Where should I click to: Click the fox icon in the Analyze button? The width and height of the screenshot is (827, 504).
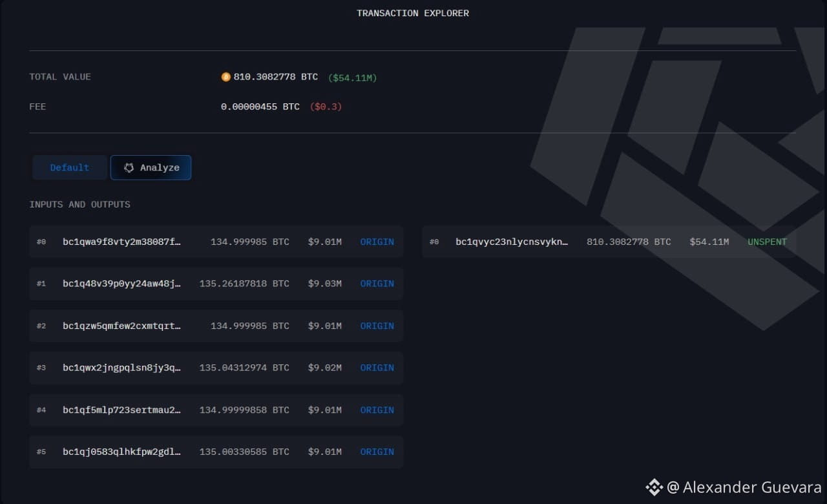coord(129,167)
